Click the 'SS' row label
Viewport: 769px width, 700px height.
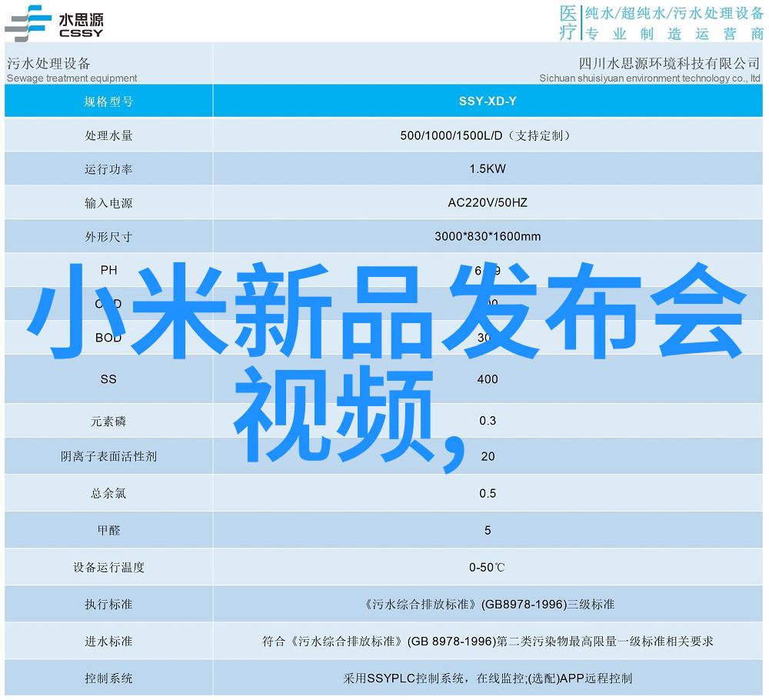point(108,379)
